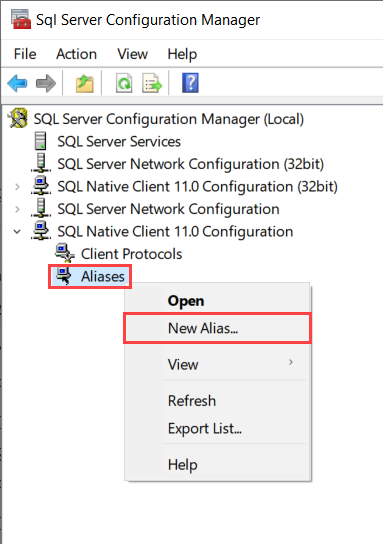The width and height of the screenshot is (383, 544).
Task: Click the Sql Server Configuration Manager title icon
Action: [20, 19]
